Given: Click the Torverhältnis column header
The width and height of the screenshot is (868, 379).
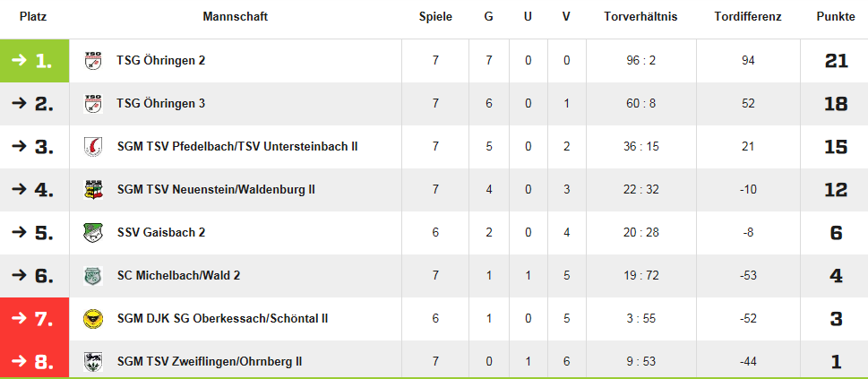Looking at the screenshot, I should (x=640, y=17).
